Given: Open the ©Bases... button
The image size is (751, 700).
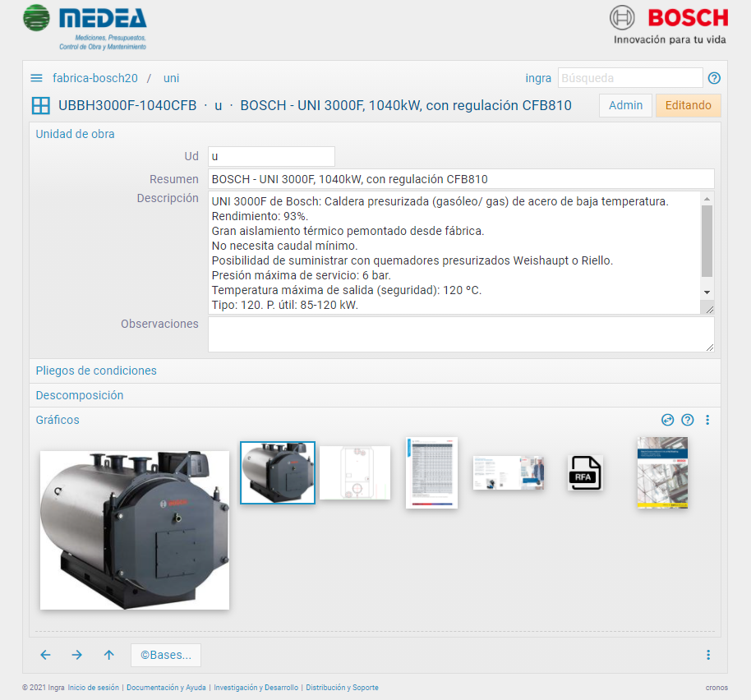Looking at the screenshot, I should click(165, 655).
